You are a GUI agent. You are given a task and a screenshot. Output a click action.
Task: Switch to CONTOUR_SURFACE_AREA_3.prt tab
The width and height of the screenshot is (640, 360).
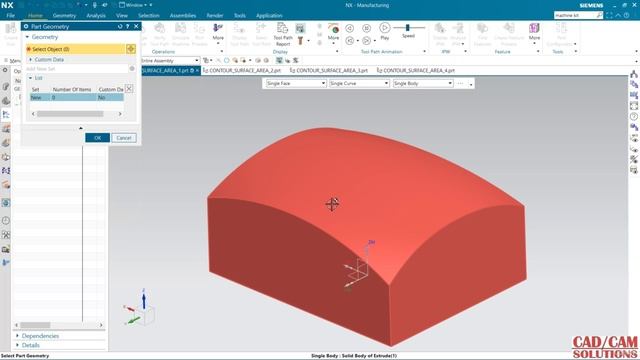329,70
